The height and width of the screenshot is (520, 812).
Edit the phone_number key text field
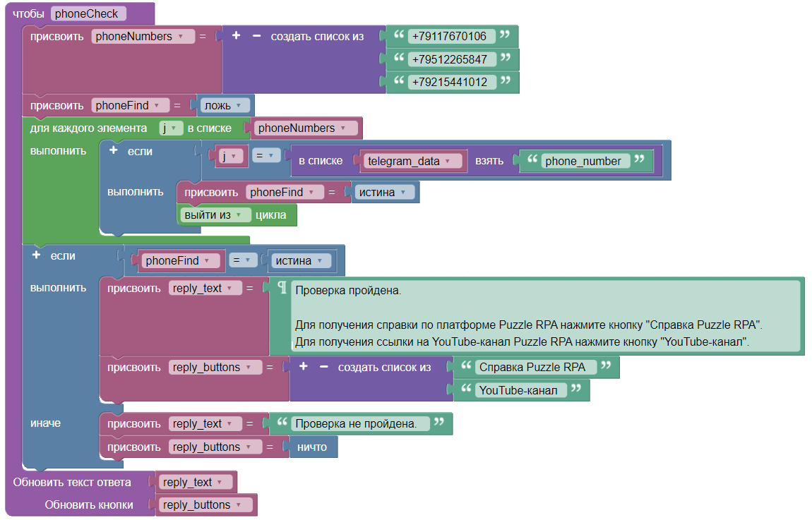coord(585,162)
